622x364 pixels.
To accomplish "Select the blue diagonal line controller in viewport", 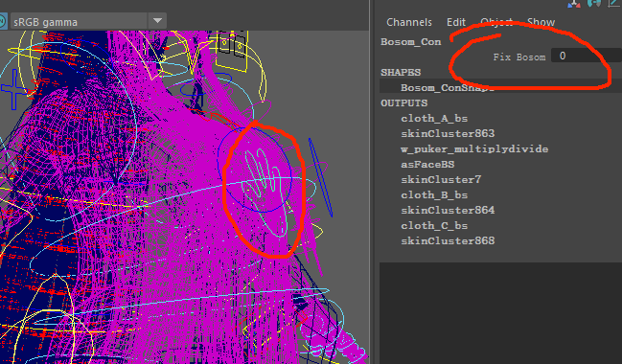I will (x=320, y=177).
